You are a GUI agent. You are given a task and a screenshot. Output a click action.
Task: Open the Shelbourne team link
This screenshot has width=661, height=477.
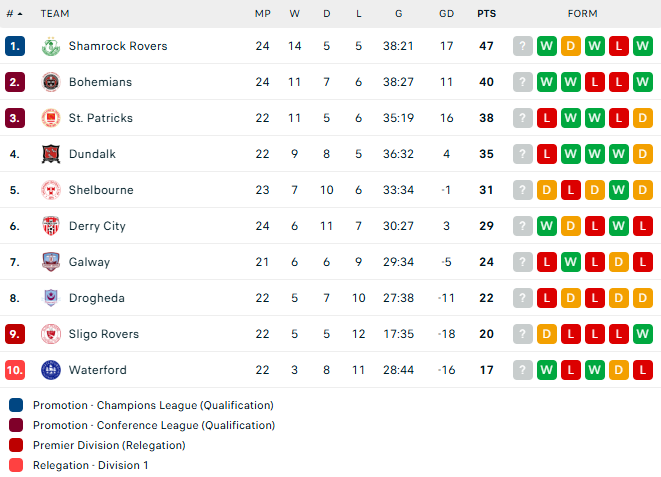point(101,190)
